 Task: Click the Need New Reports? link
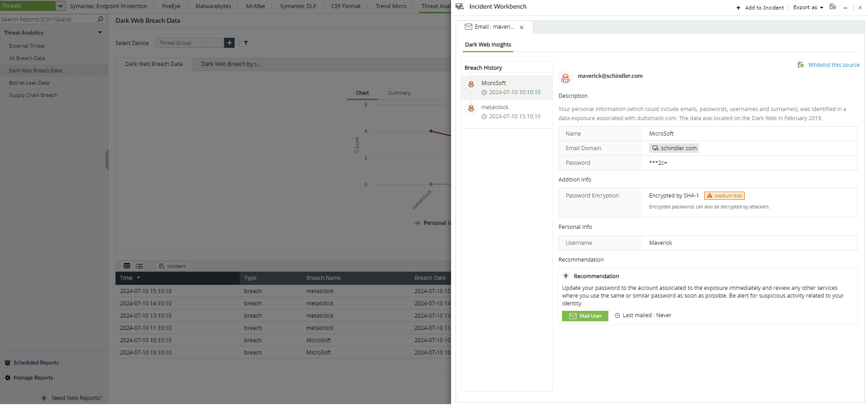77,398
